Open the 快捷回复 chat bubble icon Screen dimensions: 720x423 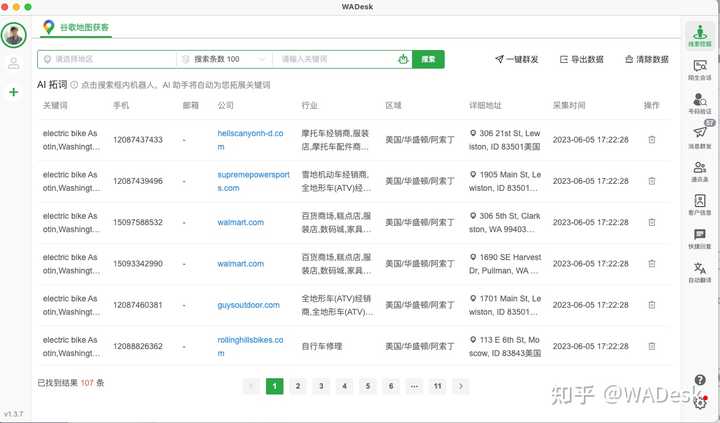(x=700, y=238)
